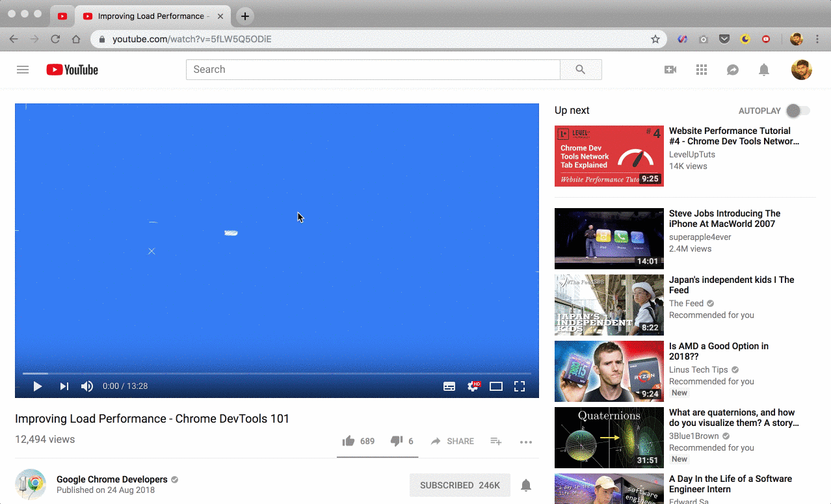
Task: Open the account avatar menu
Action: (x=801, y=70)
